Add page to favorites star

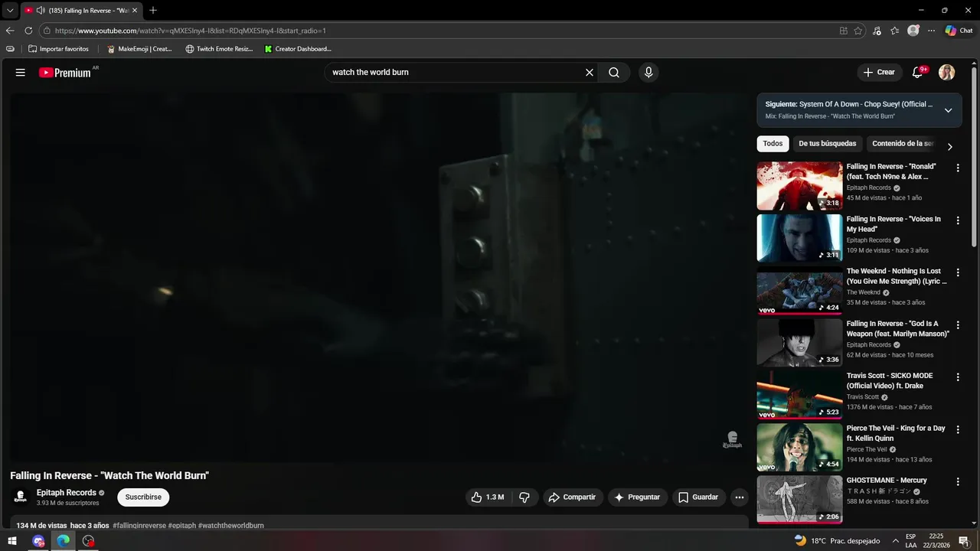[858, 31]
